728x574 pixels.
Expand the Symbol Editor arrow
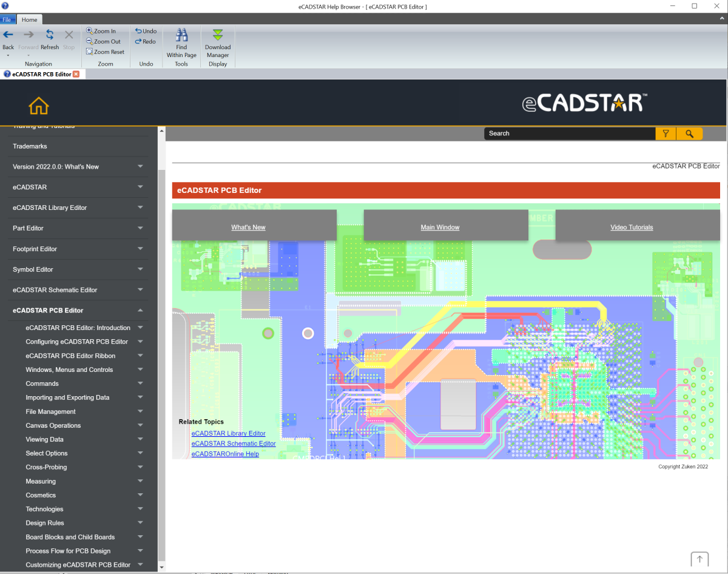(x=140, y=269)
